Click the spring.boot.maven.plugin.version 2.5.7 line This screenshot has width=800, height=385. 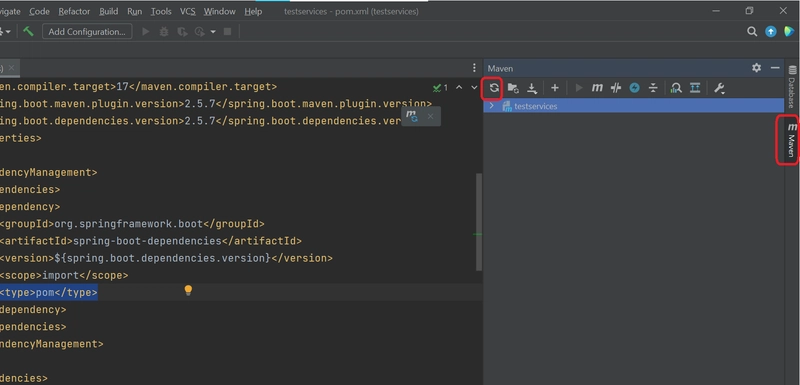[216, 104]
